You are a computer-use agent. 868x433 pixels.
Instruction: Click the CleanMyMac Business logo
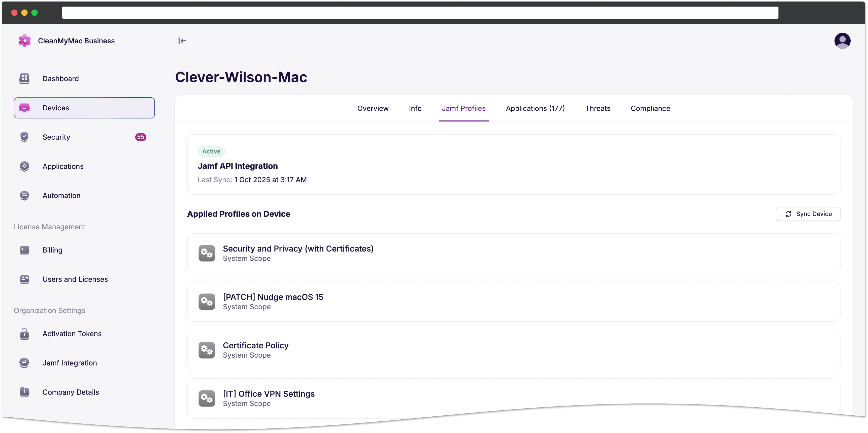pyautogui.click(x=25, y=41)
